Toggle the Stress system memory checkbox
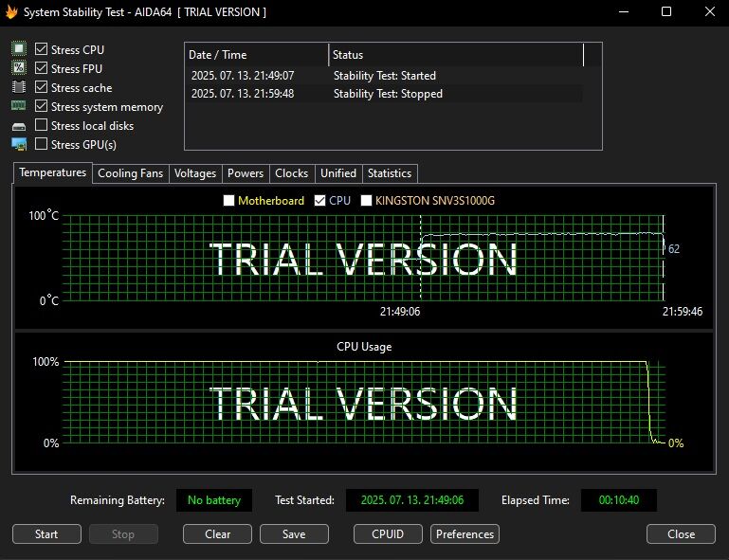This screenshot has height=560, width=729. (x=41, y=106)
